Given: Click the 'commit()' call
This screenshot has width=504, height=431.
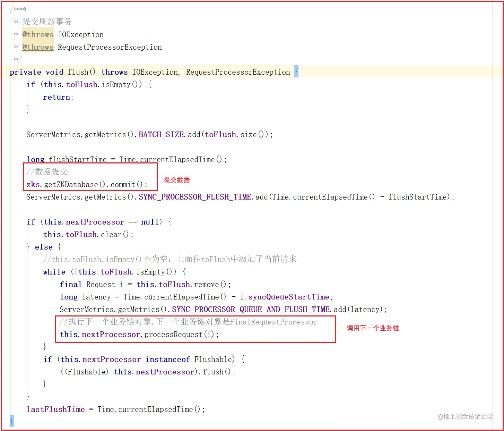Looking at the screenshot, I should click(x=127, y=185).
